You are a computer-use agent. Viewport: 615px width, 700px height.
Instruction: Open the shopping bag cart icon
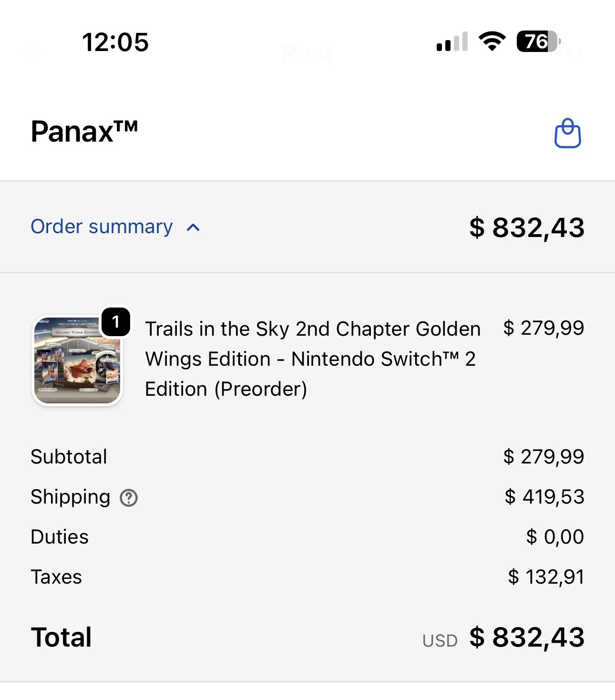567,133
